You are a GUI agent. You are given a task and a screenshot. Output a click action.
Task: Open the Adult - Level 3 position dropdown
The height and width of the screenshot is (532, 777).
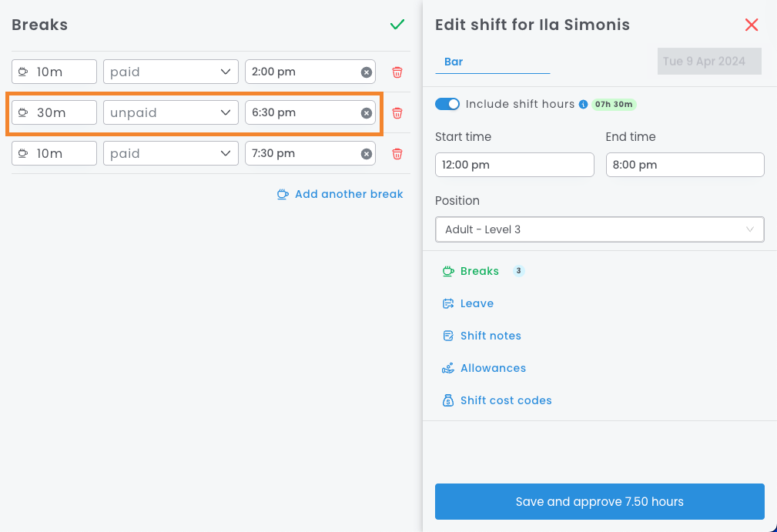pos(599,229)
